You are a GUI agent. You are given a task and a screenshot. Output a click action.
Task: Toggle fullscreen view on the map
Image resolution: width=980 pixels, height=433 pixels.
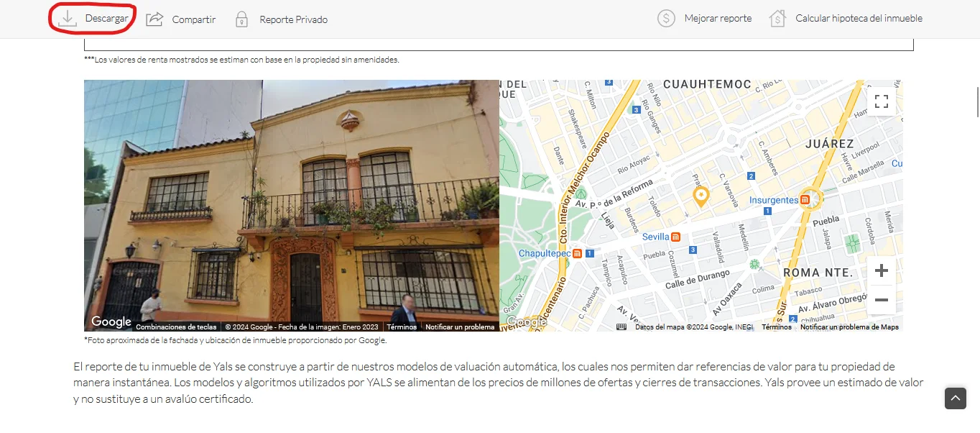click(882, 101)
